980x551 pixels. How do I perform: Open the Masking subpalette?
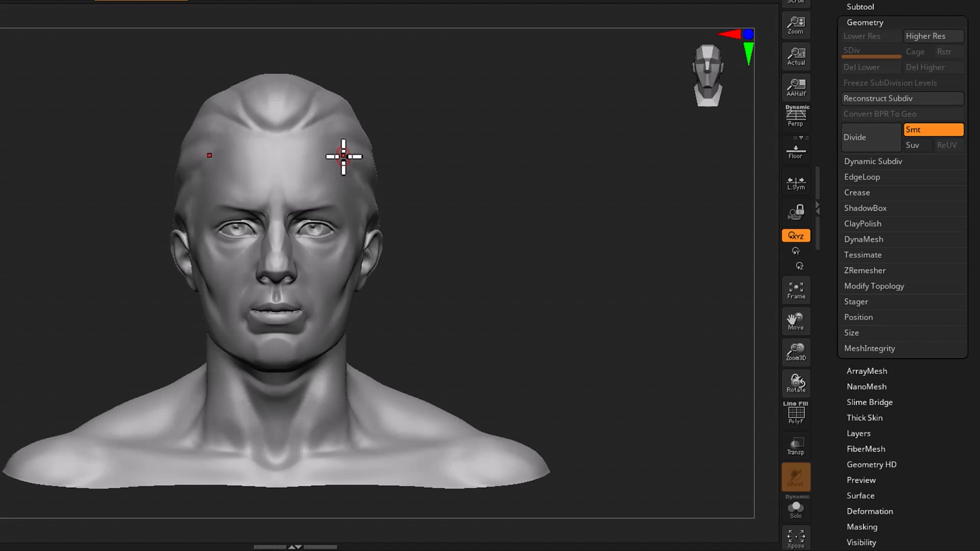[862, 527]
